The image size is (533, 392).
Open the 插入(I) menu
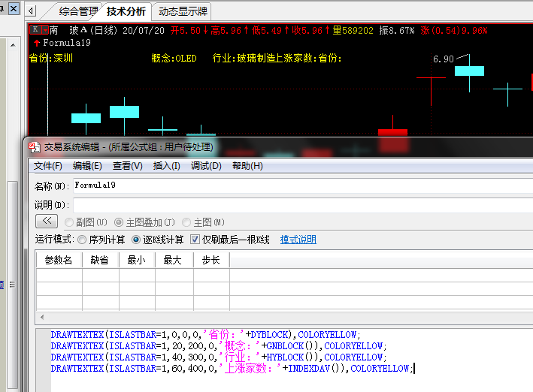[x=166, y=166]
